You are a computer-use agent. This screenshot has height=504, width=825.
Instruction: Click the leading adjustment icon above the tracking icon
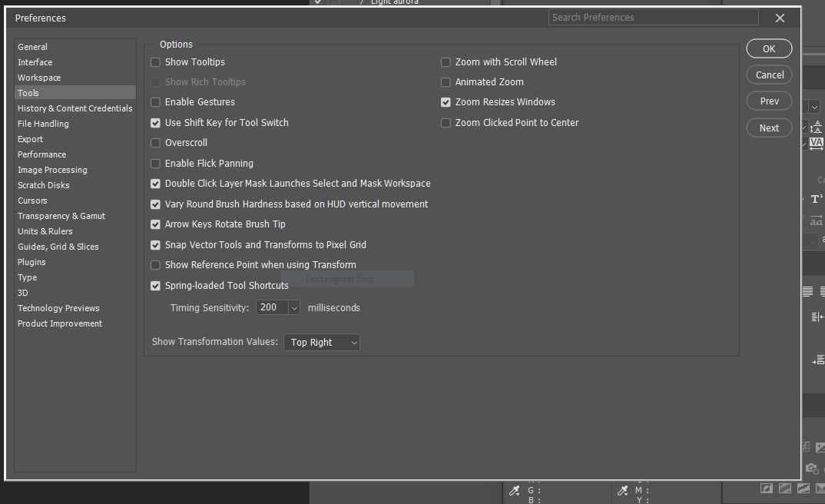click(x=817, y=127)
